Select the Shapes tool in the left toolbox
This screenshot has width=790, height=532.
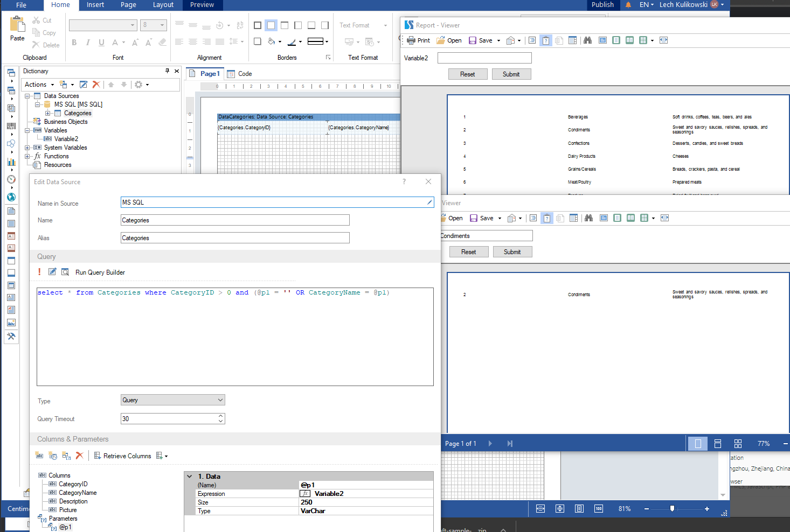coord(11,144)
